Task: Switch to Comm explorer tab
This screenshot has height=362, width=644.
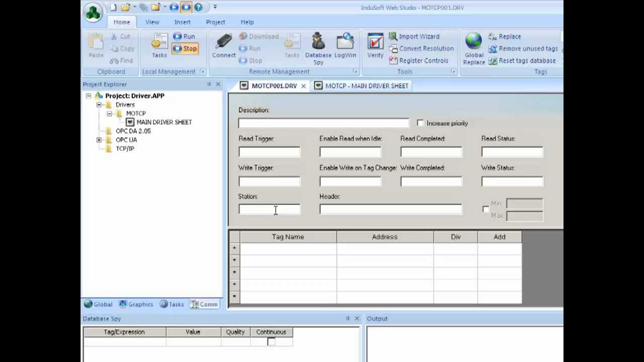Action: pyautogui.click(x=204, y=304)
